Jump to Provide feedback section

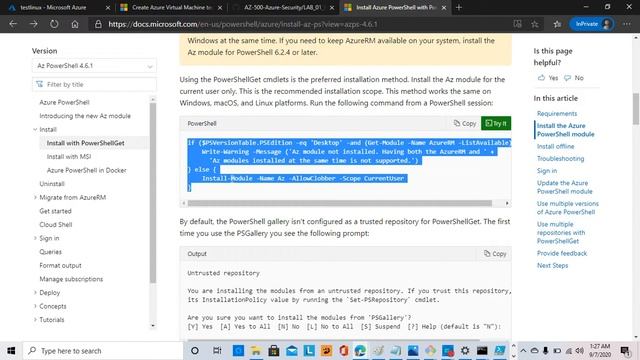(562, 253)
